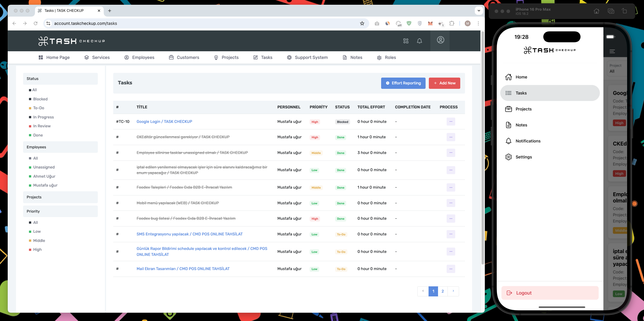Take a simulator screenshot via camera icon
This screenshot has height=321, width=644.
pyautogui.click(x=611, y=11)
